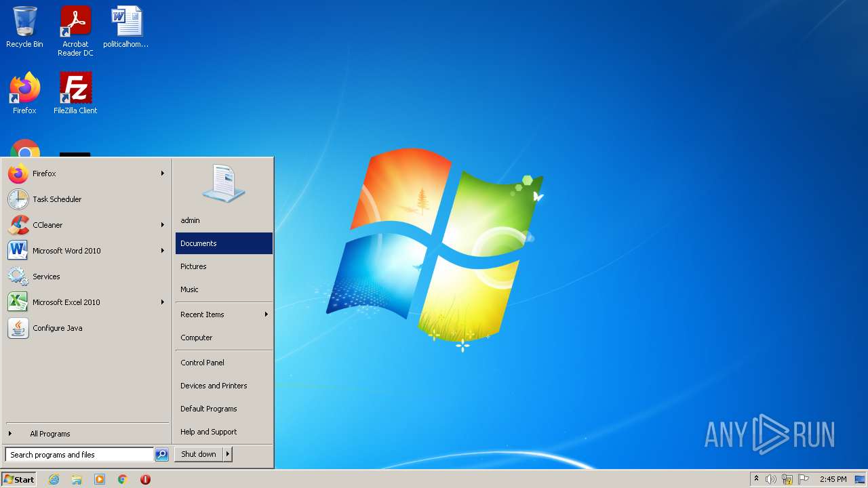Viewport: 868px width, 488px height.
Task: Click the taskbar clock showing 2:45 PM
Action: point(833,479)
